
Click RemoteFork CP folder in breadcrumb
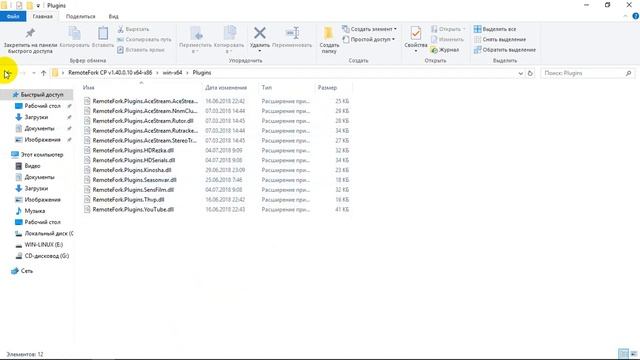[x=110, y=73]
